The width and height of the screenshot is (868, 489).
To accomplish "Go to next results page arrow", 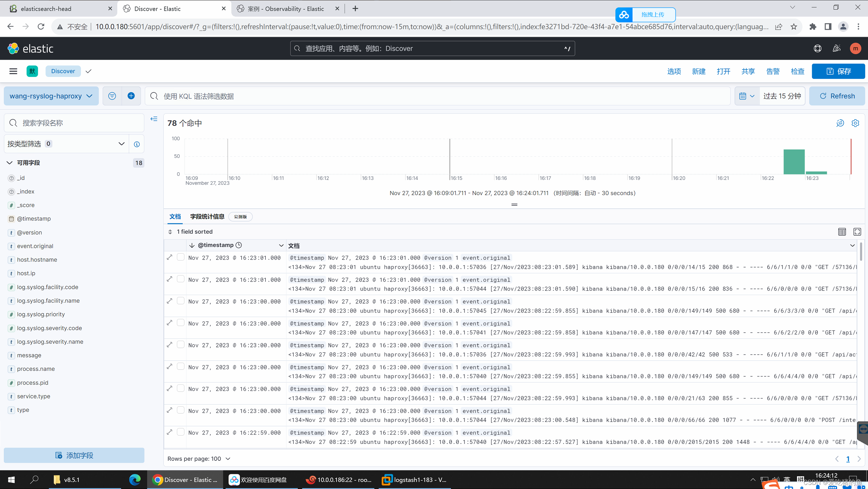I will click(859, 459).
